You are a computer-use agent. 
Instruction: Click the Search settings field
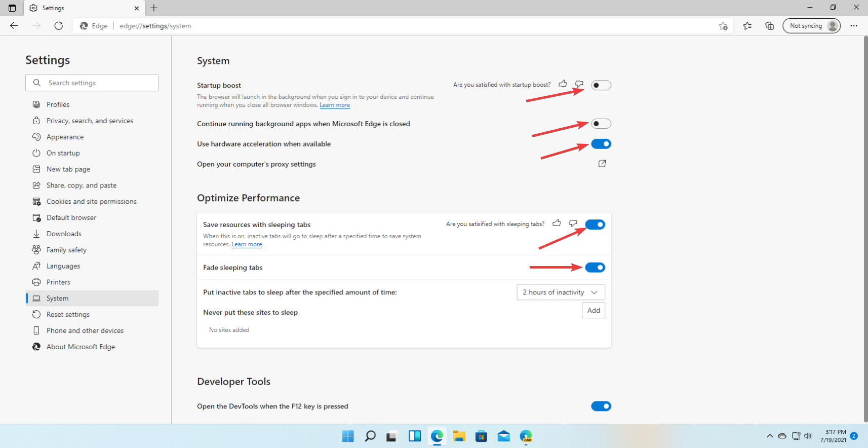(x=92, y=83)
